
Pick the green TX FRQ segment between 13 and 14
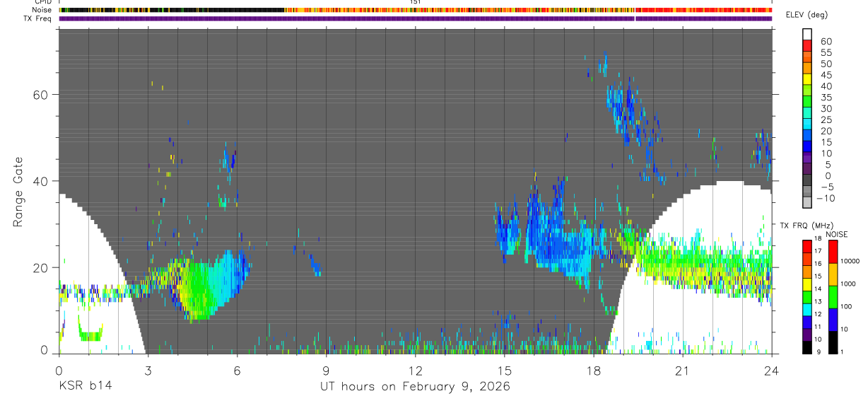(807, 296)
